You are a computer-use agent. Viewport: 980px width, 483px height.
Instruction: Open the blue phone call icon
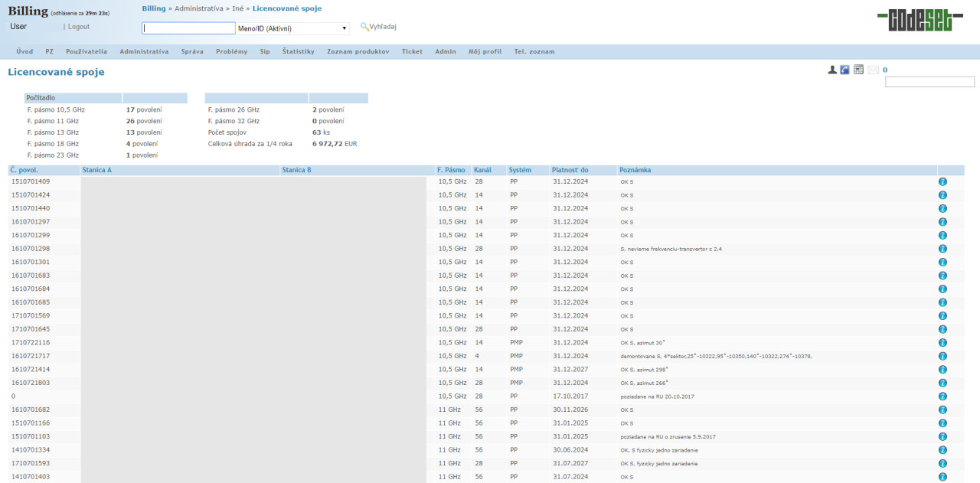844,70
